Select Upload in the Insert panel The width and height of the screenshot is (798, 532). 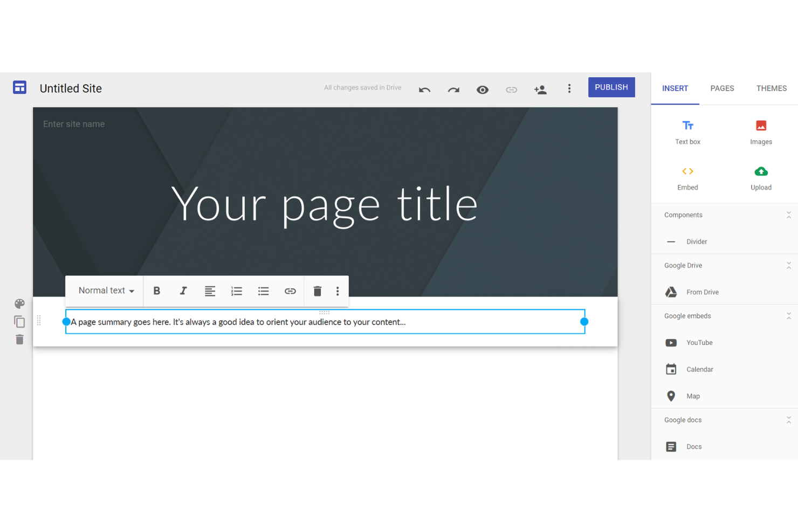761,178
